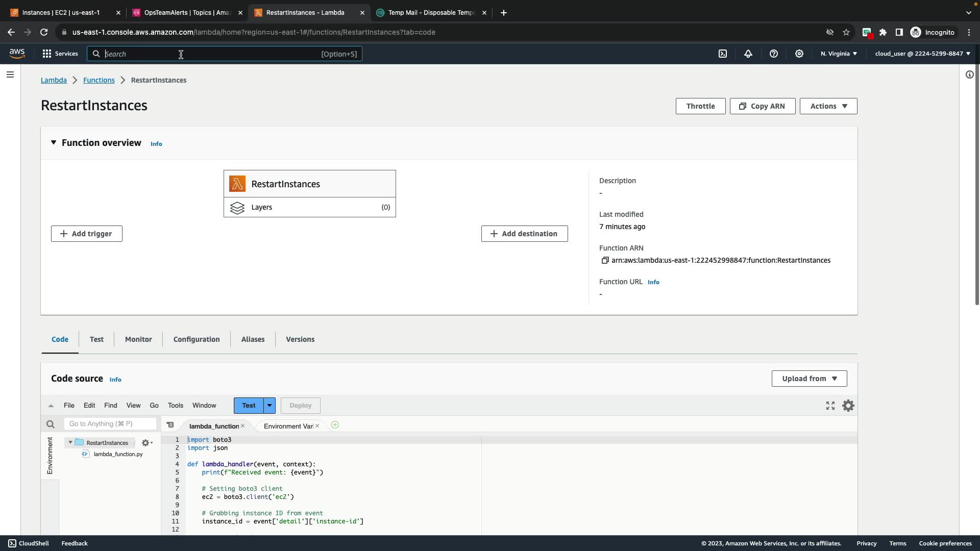Open the Actions dropdown
Screen dimensions: 980x551
[x=828, y=106]
